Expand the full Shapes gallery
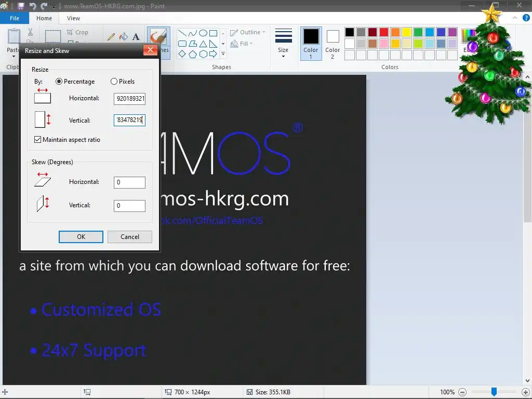Screen dimensions: 532x399 [223, 54]
